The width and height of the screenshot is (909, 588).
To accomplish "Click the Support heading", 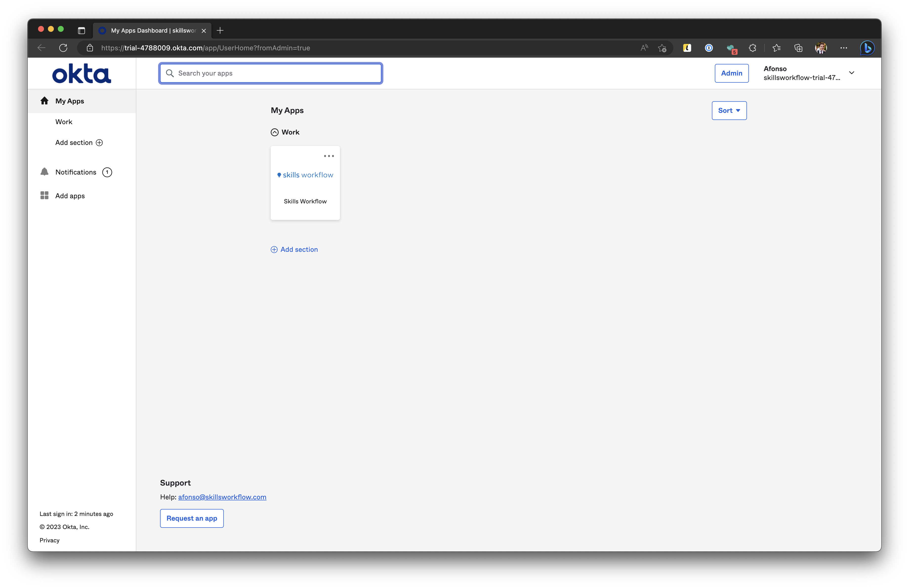I will click(x=175, y=483).
